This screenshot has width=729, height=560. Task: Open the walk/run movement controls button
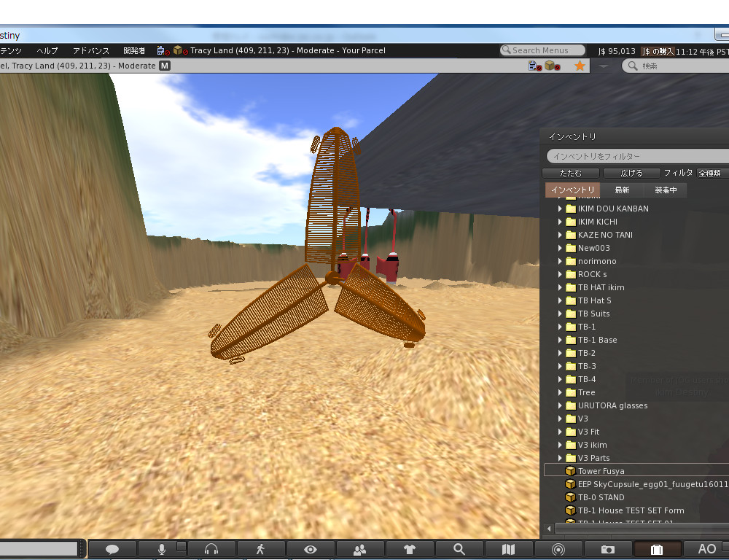(x=260, y=549)
